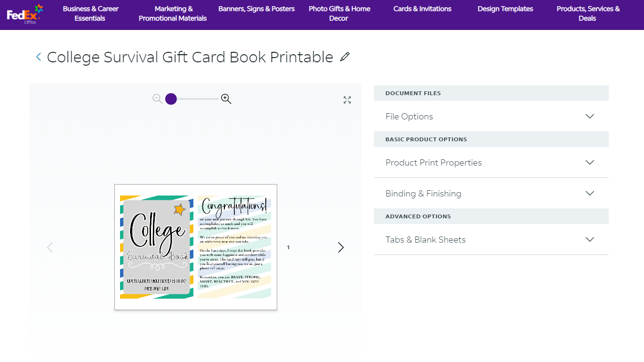Expand Tabs & Blank Sheets options
The height and width of the screenshot is (362, 644).
point(491,240)
